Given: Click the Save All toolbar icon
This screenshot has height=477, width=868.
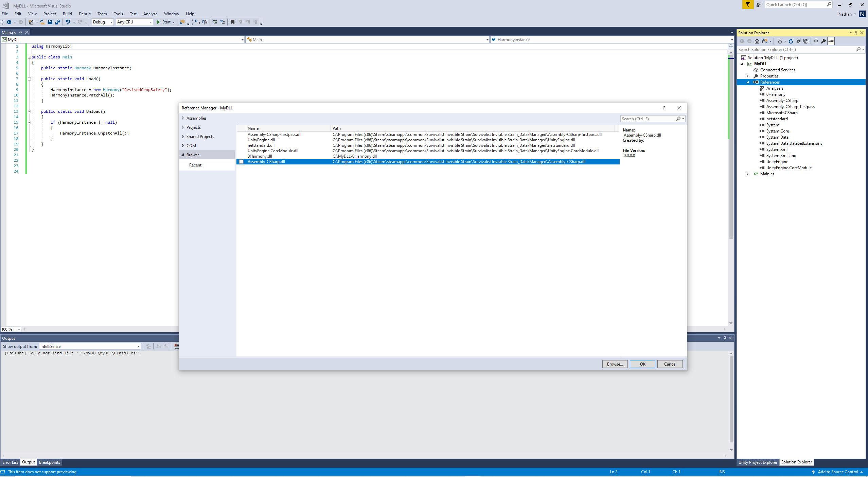Looking at the screenshot, I should click(x=58, y=22).
